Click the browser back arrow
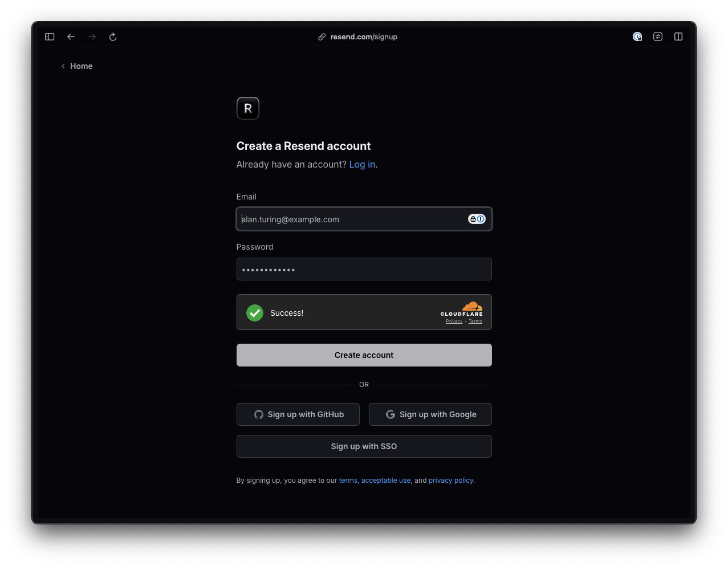 [x=71, y=36]
